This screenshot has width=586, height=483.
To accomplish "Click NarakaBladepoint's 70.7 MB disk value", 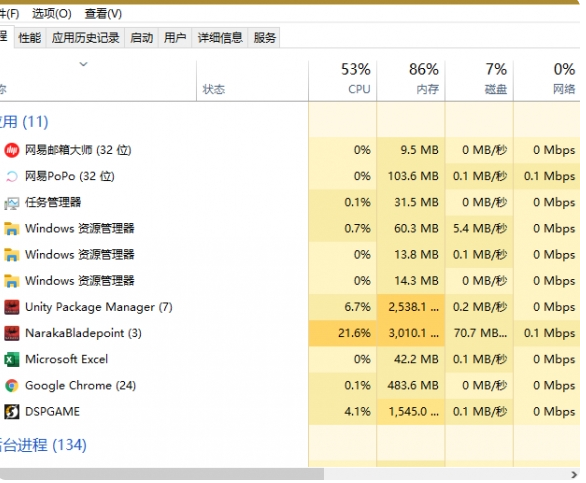I will pos(480,333).
